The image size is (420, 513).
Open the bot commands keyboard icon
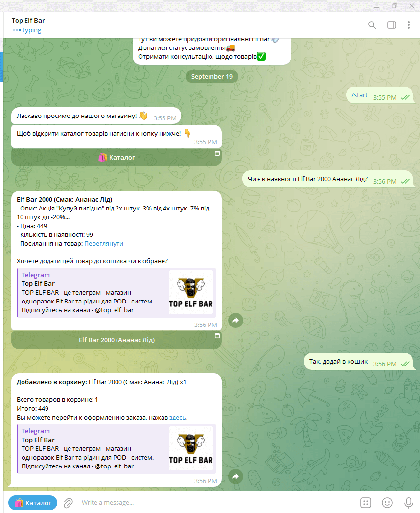coord(365,503)
